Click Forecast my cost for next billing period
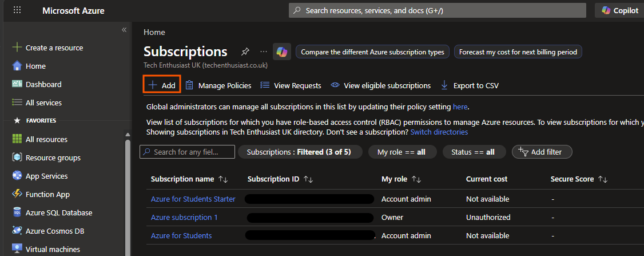644x256 pixels. coord(518,52)
